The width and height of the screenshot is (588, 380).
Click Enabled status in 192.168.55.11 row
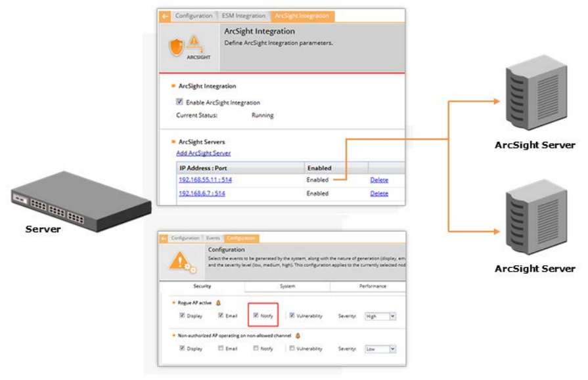(317, 180)
